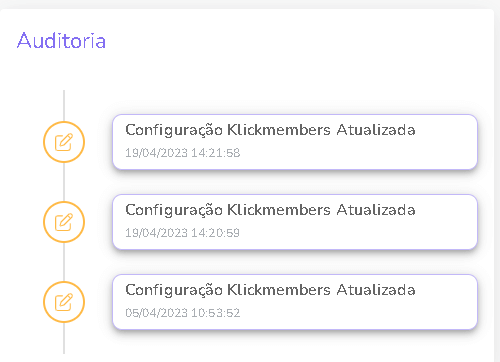Click the edit icon beside the 05/04/2023 entry

(64, 302)
